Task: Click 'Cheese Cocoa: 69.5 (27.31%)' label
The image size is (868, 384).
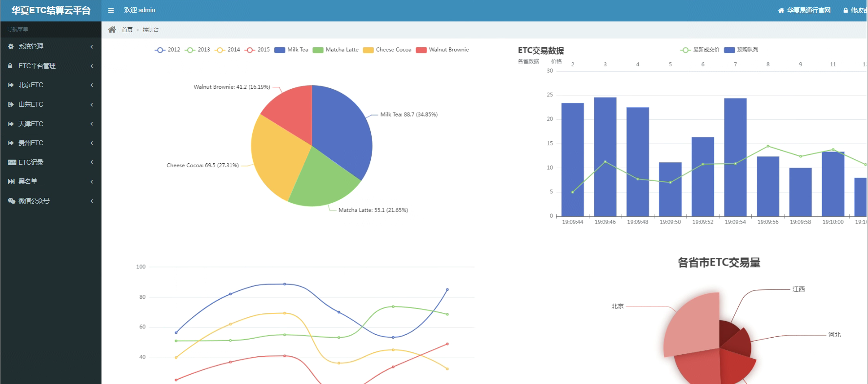Action: [x=202, y=165]
